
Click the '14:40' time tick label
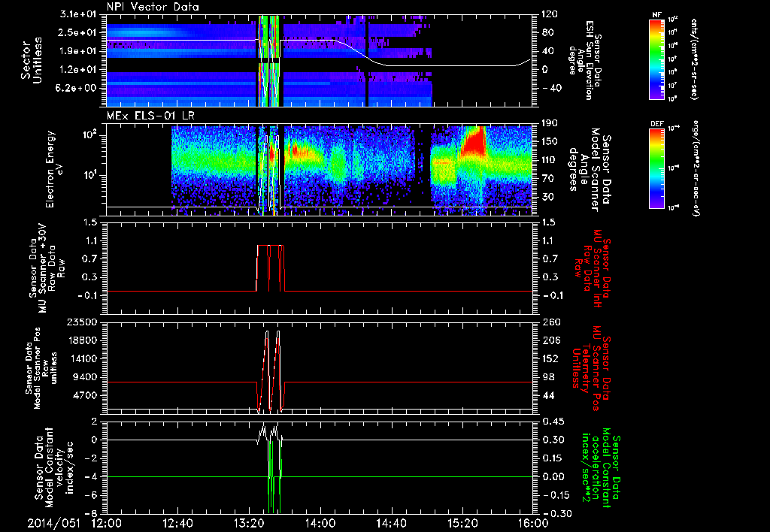coord(391,523)
